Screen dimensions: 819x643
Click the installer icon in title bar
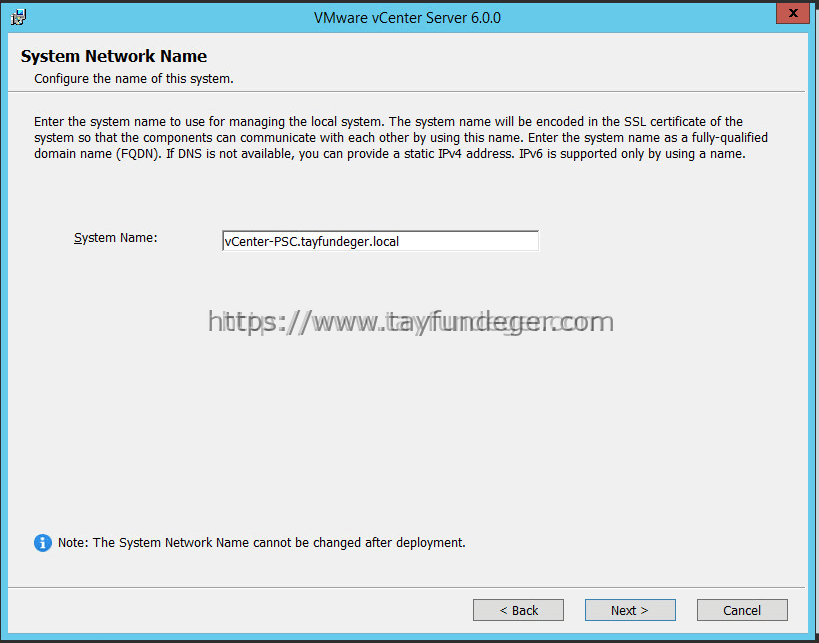pos(18,17)
